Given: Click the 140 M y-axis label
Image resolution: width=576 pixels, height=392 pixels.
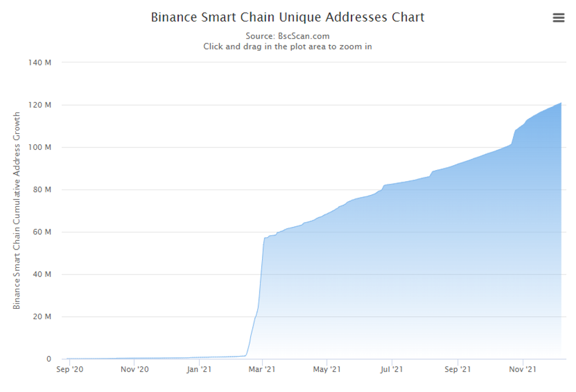Looking at the screenshot, I should (39, 63).
